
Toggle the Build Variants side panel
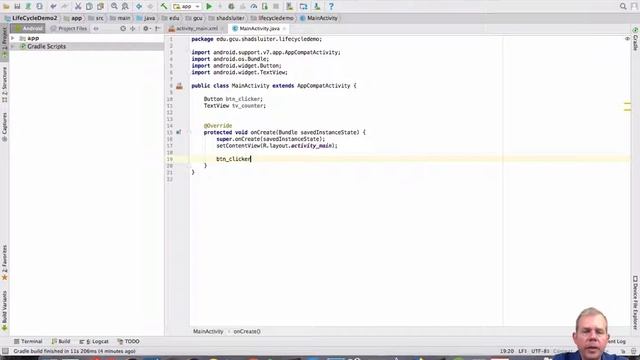(4, 311)
